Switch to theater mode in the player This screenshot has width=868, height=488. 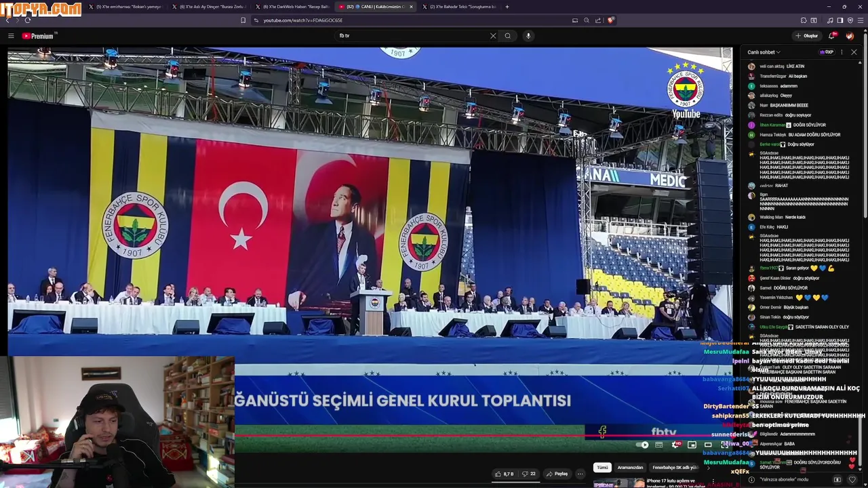(x=708, y=445)
